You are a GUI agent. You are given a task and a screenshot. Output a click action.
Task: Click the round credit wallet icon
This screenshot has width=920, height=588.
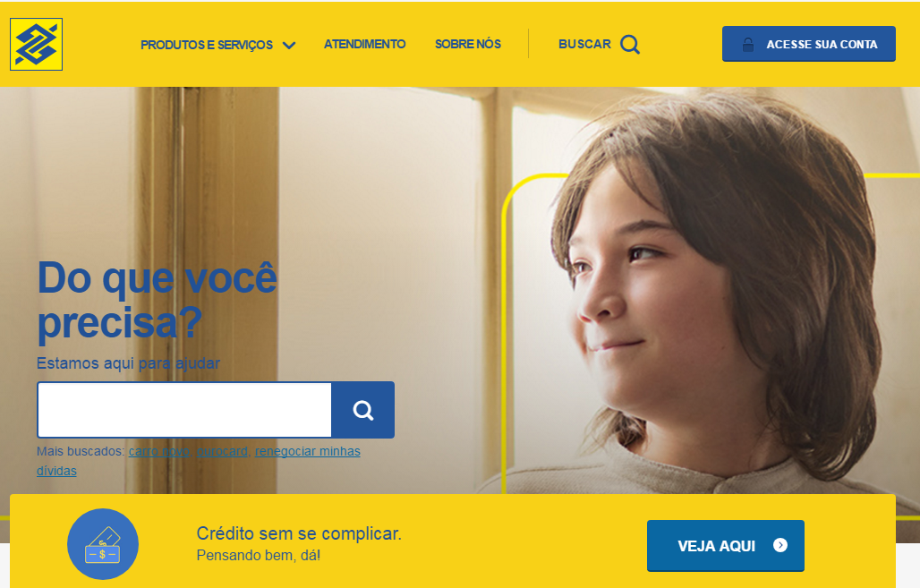[x=103, y=544]
